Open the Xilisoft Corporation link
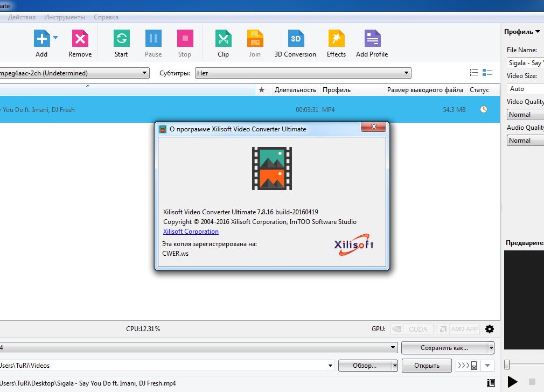This screenshot has width=544, height=392. pos(191,232)
